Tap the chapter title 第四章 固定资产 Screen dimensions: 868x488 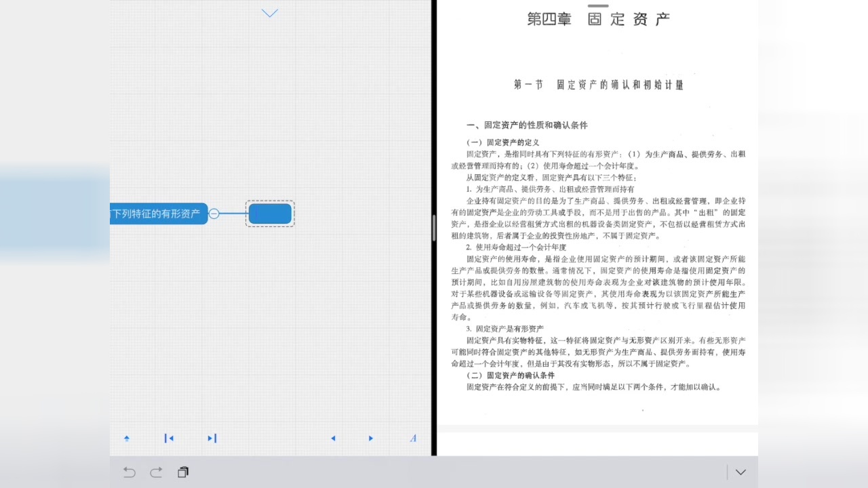pos(599,19)
